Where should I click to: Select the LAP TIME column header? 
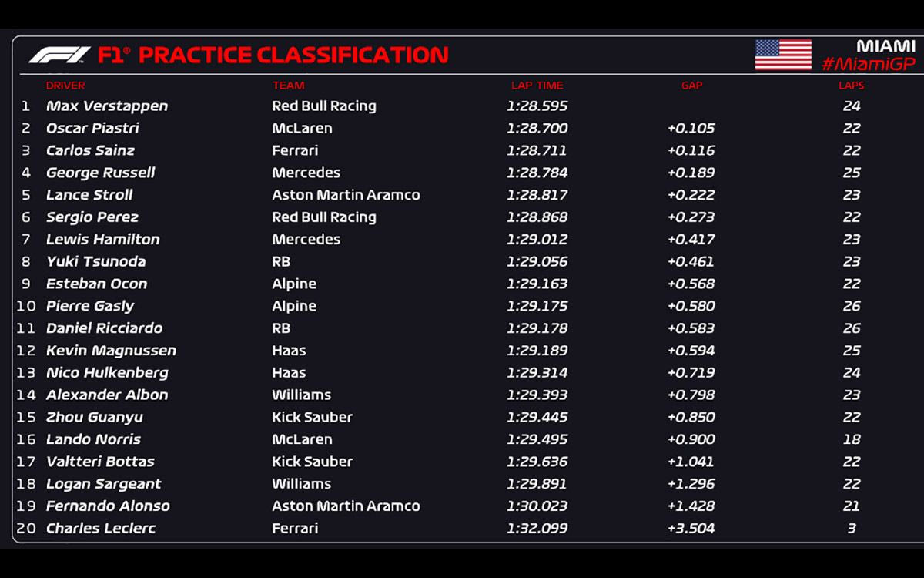coord(537,86)
